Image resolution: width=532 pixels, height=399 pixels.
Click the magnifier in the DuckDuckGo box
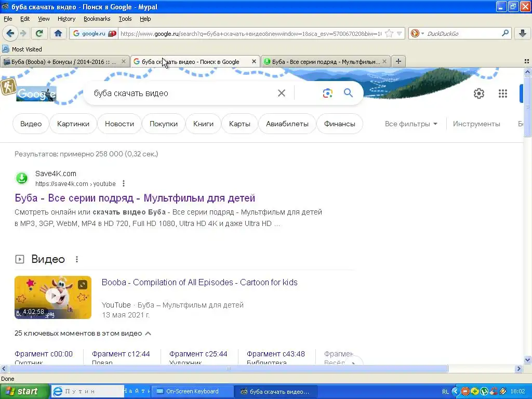(x=505, y=33)
